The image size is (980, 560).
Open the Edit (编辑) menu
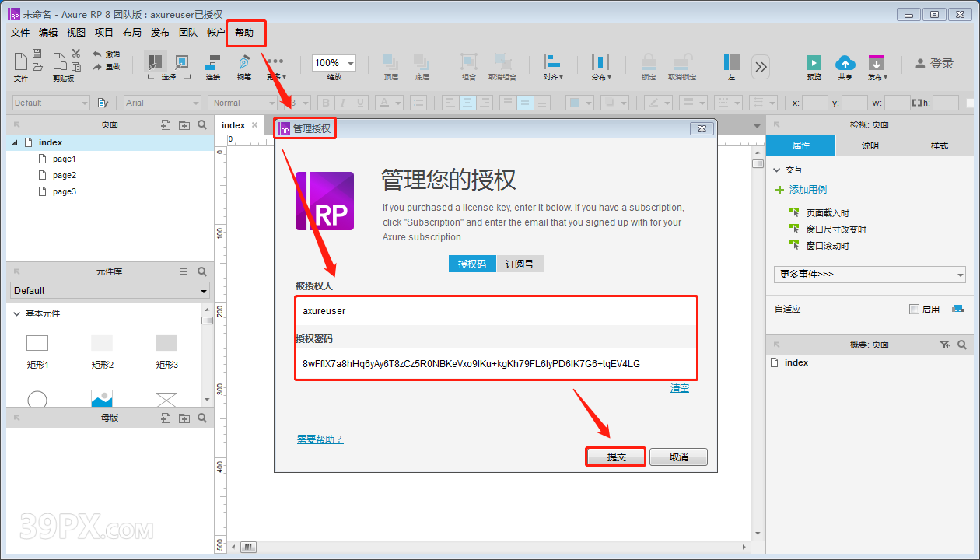(48, 33)
